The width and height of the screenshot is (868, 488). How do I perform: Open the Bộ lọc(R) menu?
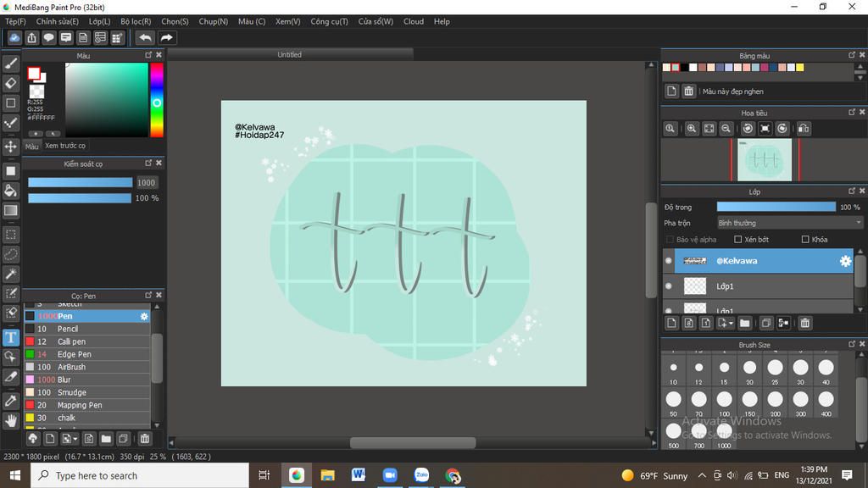[136, 21]
